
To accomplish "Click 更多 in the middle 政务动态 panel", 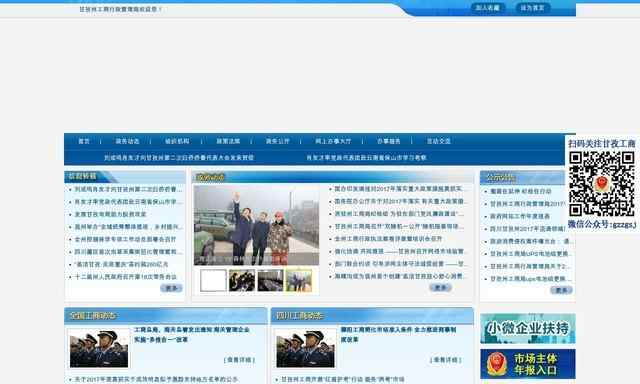I will click(x=440, y=288).
